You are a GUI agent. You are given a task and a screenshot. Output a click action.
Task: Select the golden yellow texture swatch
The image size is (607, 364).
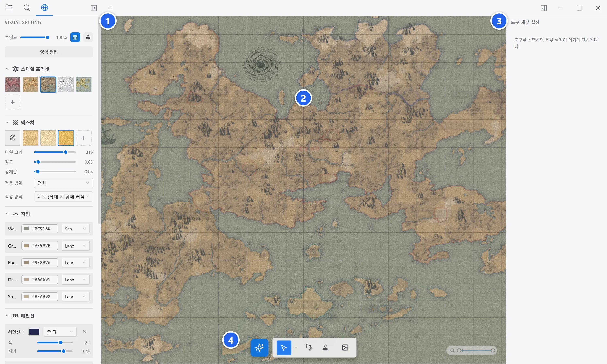point(66,138)
